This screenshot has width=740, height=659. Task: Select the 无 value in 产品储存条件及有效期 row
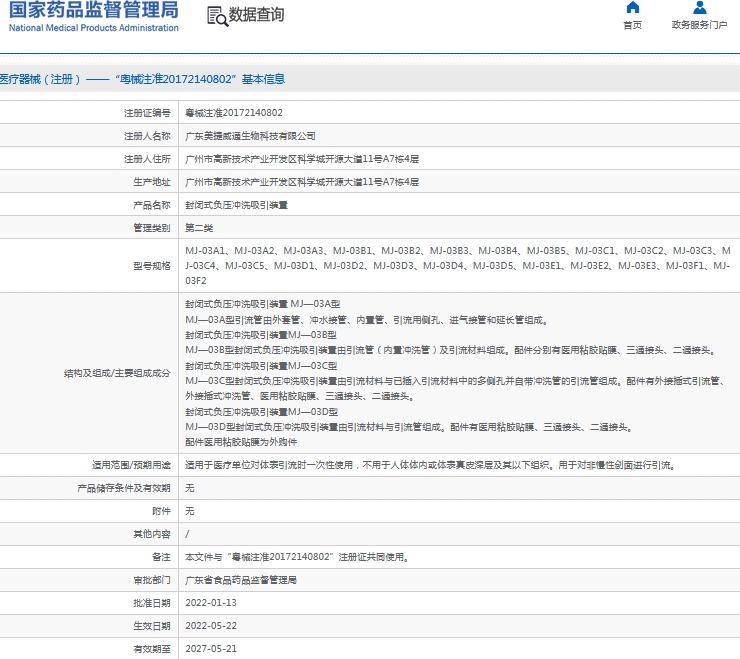click(190, 488)
